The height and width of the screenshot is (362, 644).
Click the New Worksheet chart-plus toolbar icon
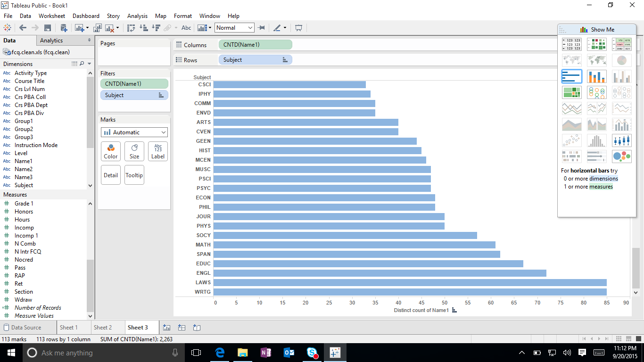(x=79, y=28)
